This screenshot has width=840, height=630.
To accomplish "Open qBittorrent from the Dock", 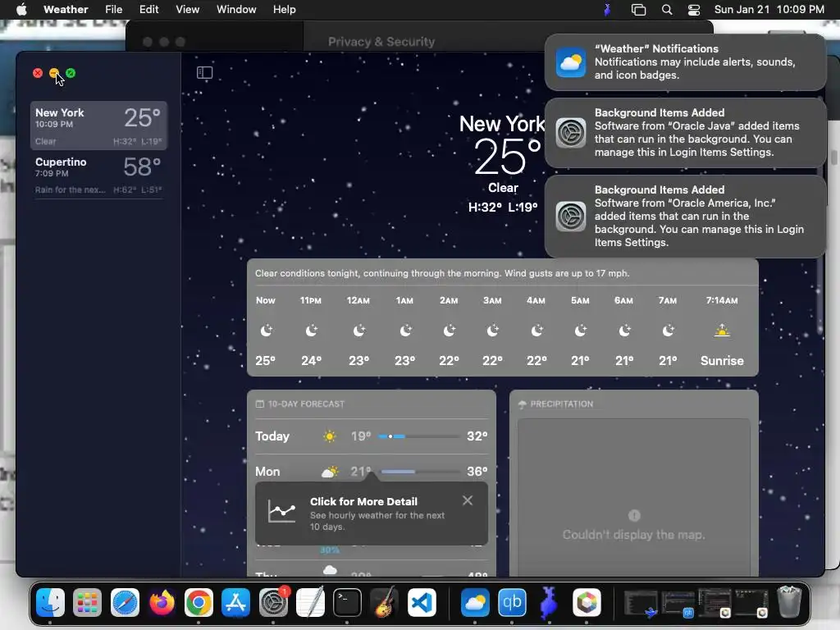I will click(x=512, y=602).
